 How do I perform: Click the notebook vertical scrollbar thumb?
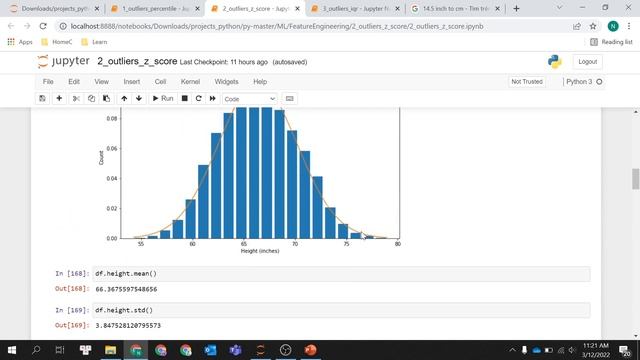[636, 179]
